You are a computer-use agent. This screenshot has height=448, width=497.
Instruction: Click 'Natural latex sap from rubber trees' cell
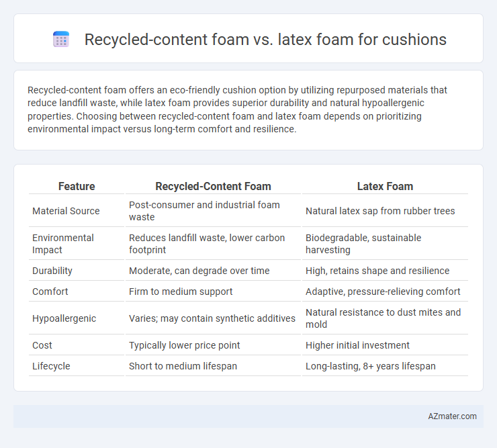tap(385, 211)
